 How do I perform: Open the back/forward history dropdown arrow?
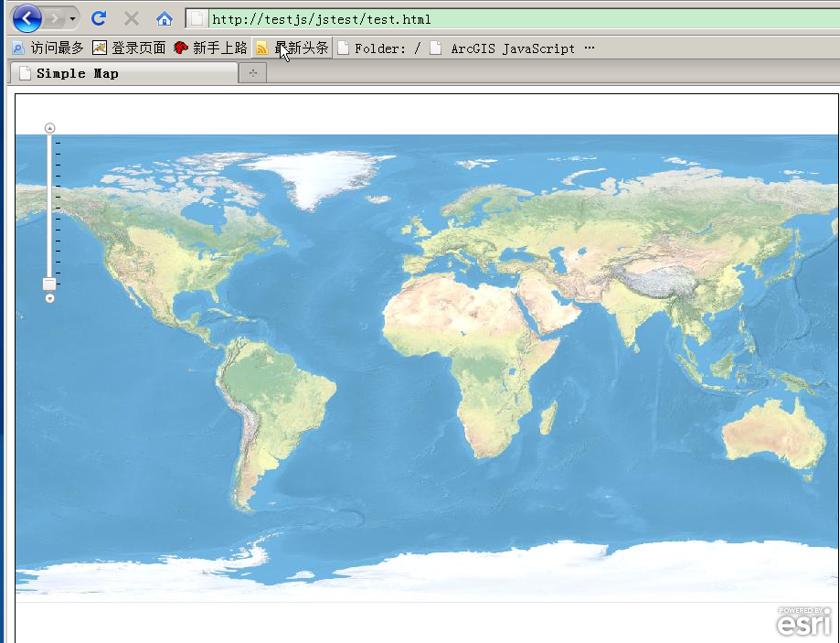point(72,18)
